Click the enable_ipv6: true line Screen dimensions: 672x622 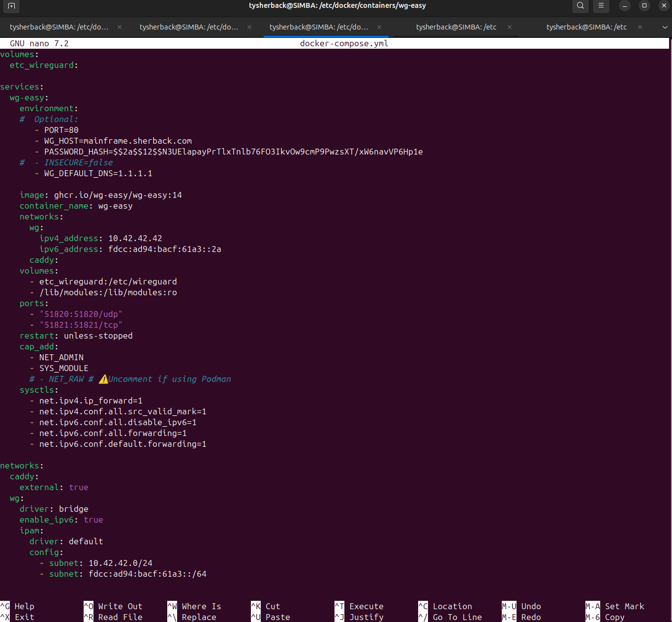point(61,520)
